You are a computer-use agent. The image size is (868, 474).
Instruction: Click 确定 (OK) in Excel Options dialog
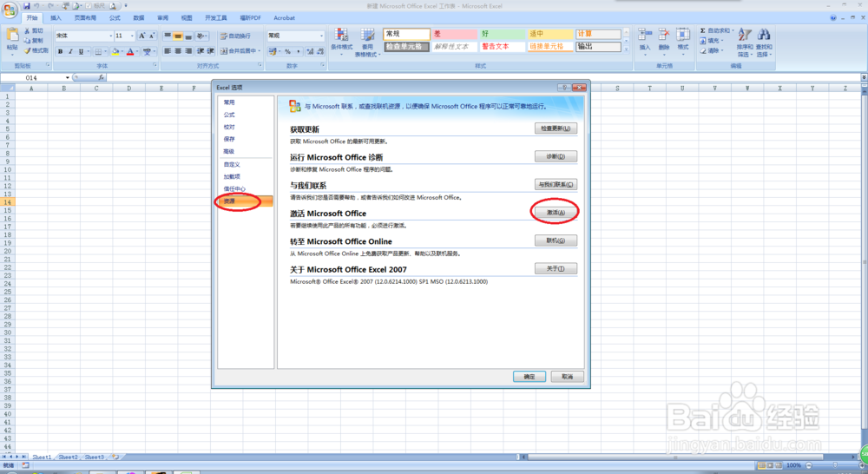coord(529,377)
